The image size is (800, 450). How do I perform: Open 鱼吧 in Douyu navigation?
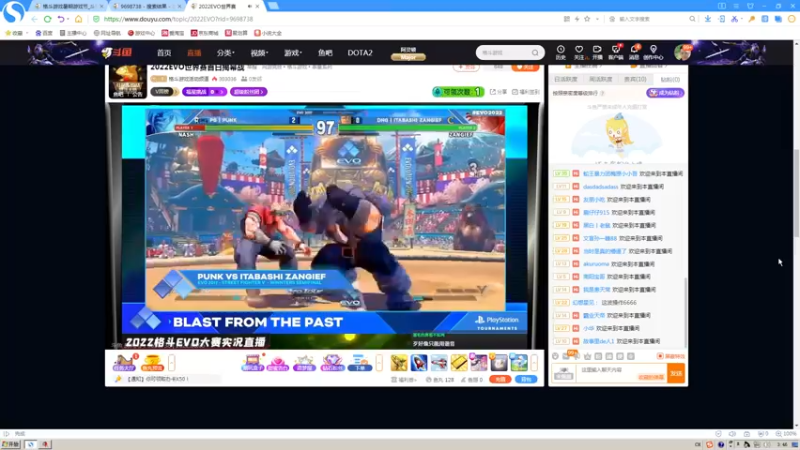click(x=325, y=53)
